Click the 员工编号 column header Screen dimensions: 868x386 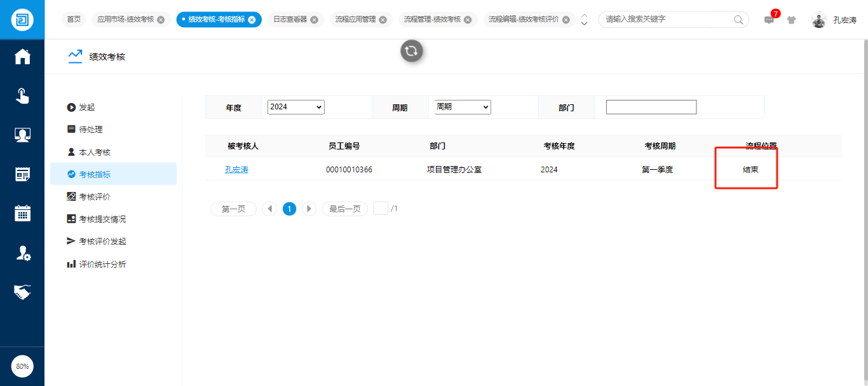pos(344,146)
